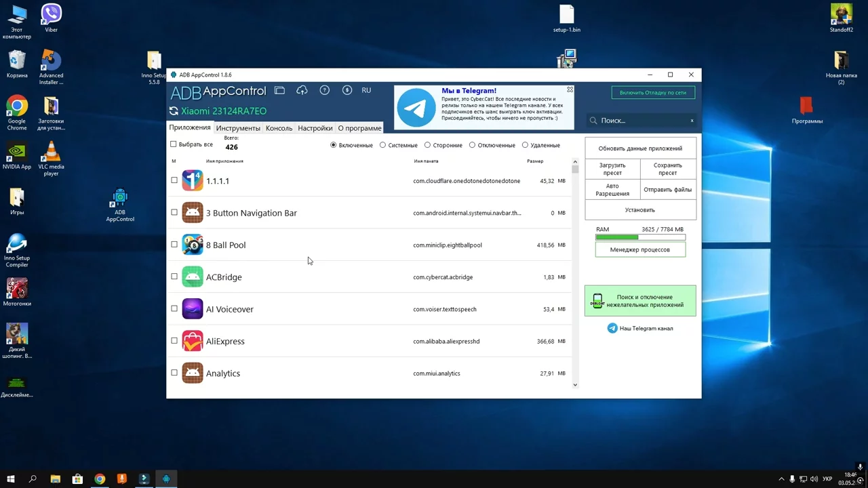Close the Telegram banner ad
868x488 pixels.
(x=570, y=89)
